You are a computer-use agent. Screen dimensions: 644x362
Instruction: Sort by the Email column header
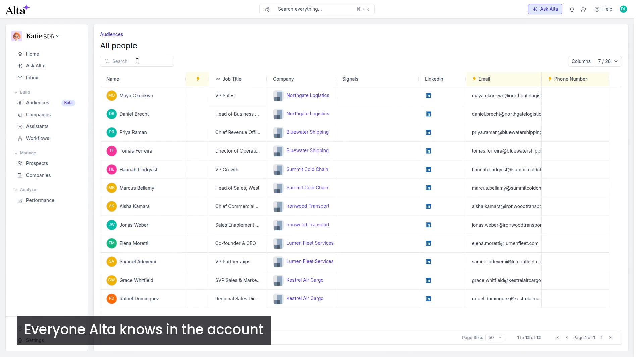[x=503, y=79]
